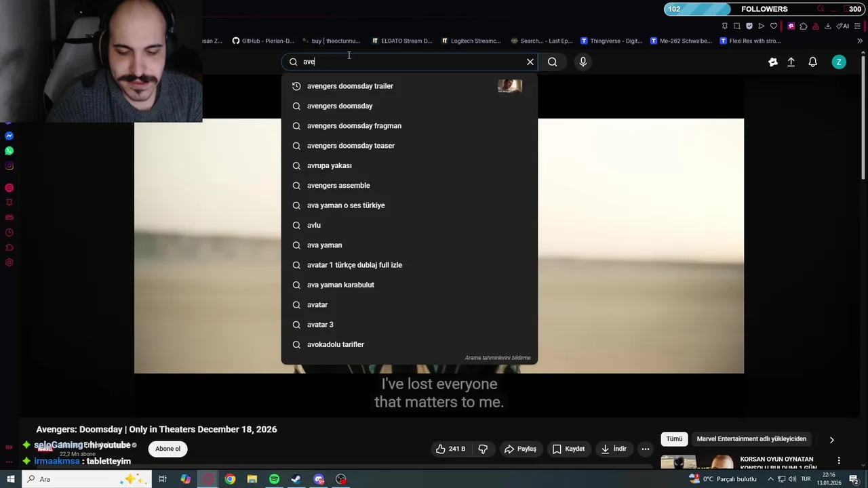This screenshot has height=488, width=868.
Task: Click Windows Start button
Action: pos(10,479)
